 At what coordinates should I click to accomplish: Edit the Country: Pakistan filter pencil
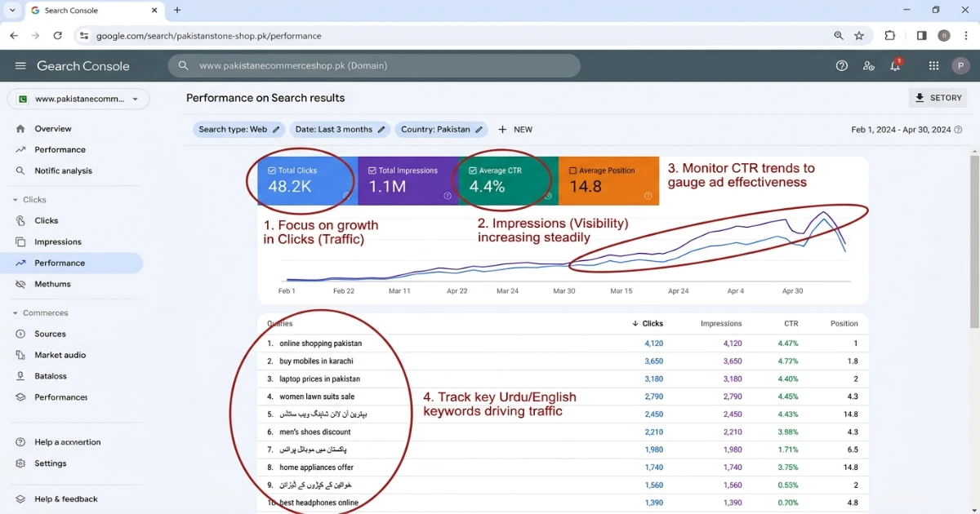[x=479, y=130]
